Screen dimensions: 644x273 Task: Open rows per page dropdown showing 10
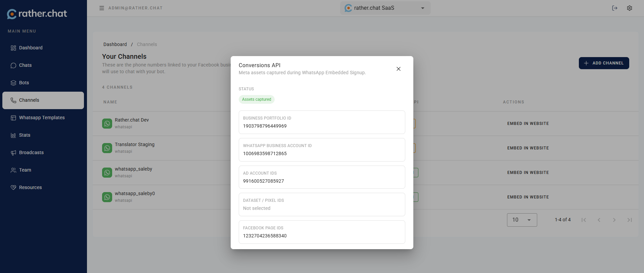click(522, 220)
